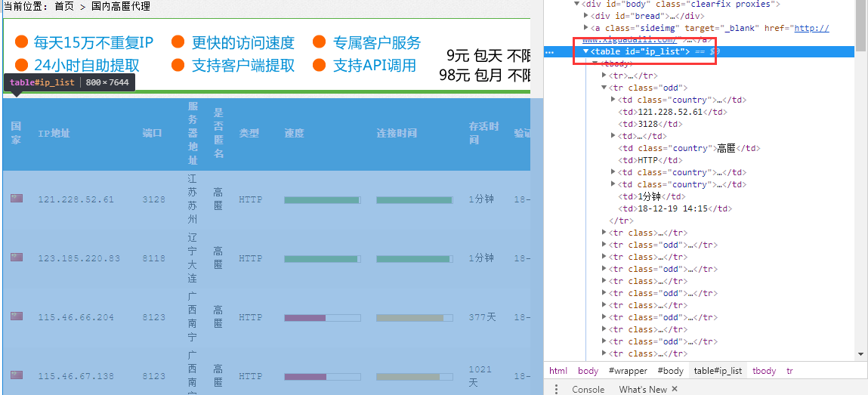868x395 pixels.
Task: Open the 首页 breadcrumb link
Action: (64, 7)
